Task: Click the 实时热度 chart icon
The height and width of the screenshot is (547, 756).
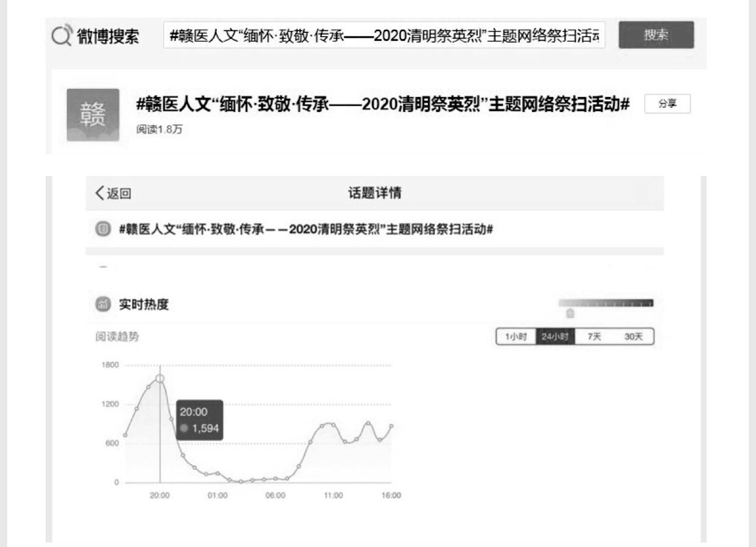Action: click(x=103, y=304)
